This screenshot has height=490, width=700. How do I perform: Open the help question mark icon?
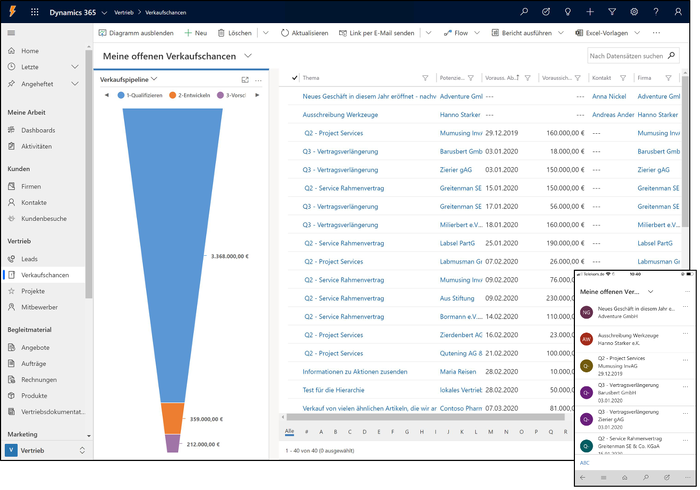(656, 12)
